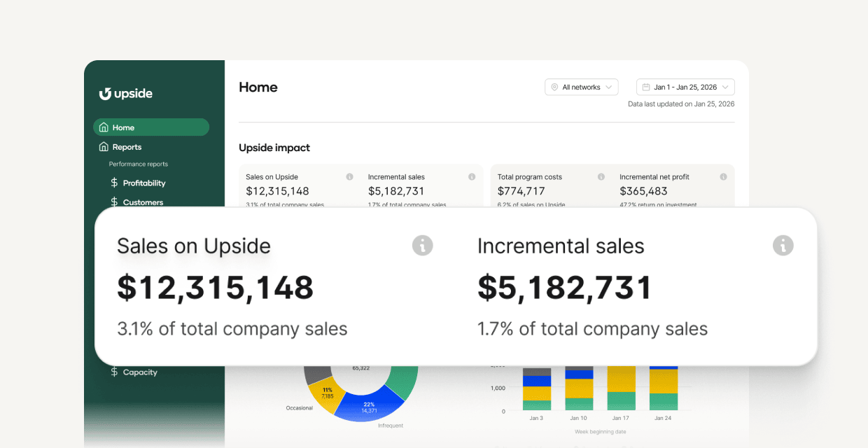This screenshot has height=448, width=868.
Task: Click the info icon on Incremental net profit
Action: click(x=724, y=177)
